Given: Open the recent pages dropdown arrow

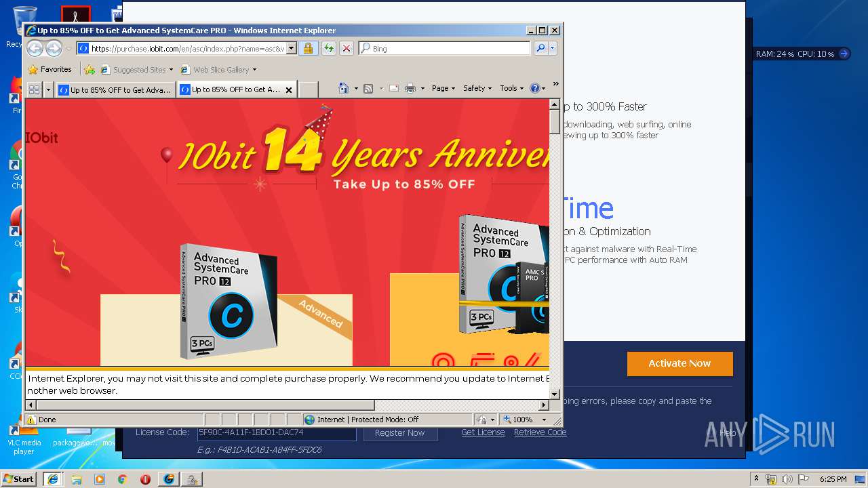Looking at the screenshot, I should [68, 49].
